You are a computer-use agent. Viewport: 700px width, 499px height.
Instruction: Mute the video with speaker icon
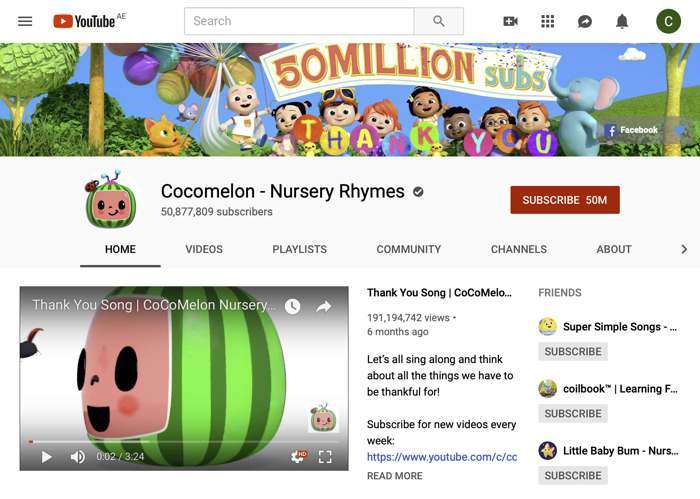(78, 457)
